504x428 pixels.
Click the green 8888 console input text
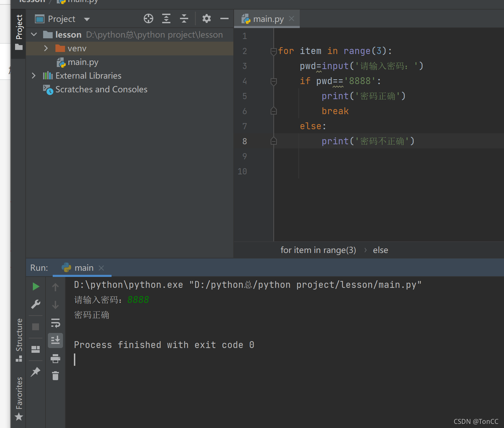coord(138,300)
